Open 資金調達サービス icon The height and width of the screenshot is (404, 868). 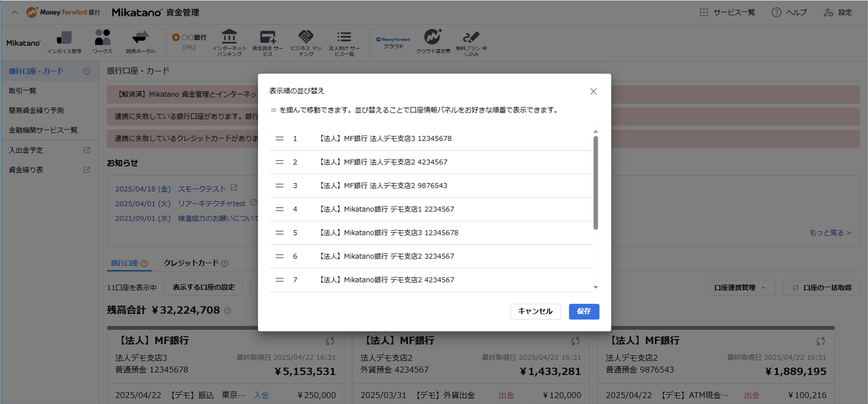click(x=268, y=42)
